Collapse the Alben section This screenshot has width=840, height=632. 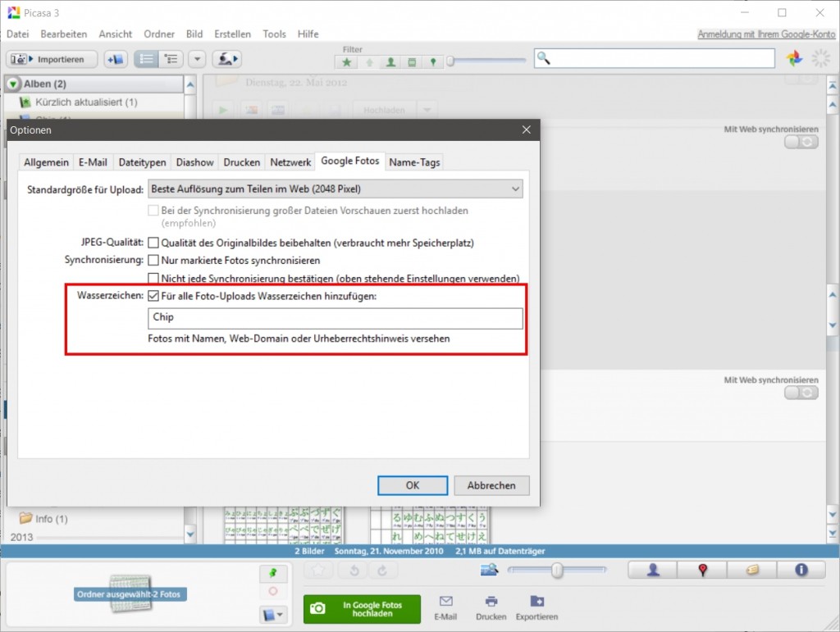(13, 84)
